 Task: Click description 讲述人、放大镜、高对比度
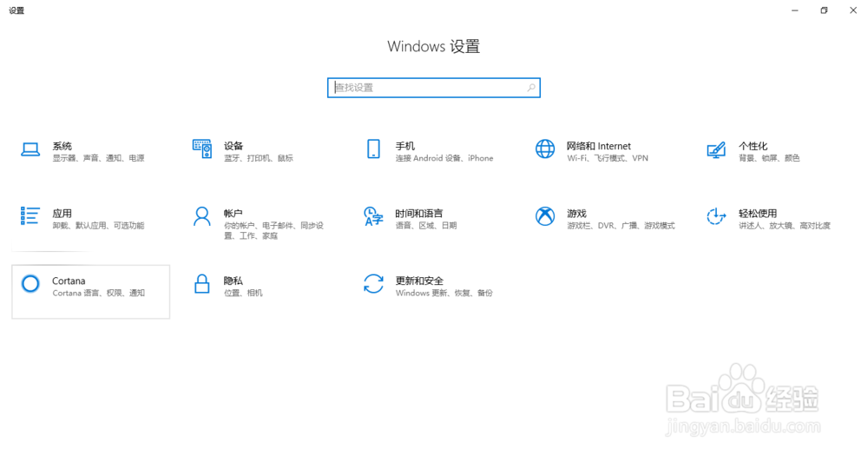click(x=785, y=226)
